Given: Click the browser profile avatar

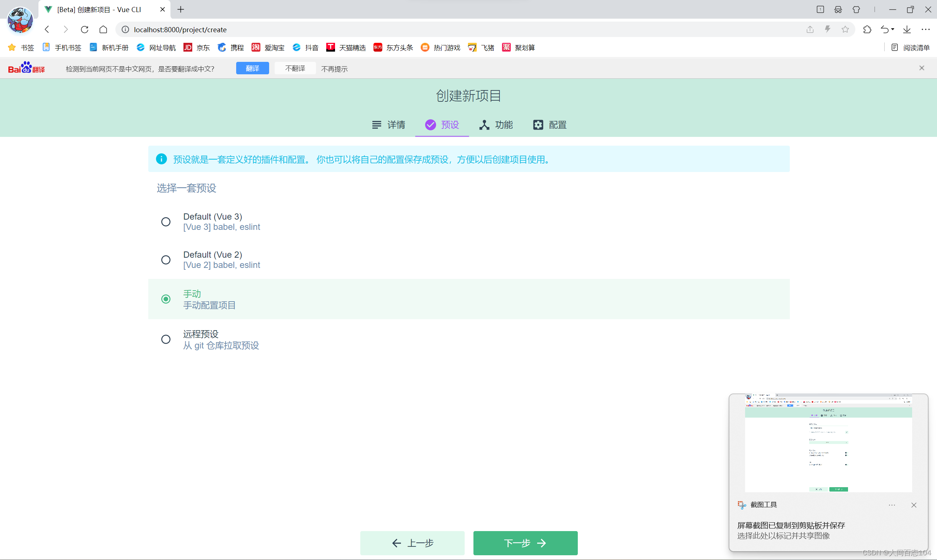Looking at the screenshot, I should [x=20, y=20].
